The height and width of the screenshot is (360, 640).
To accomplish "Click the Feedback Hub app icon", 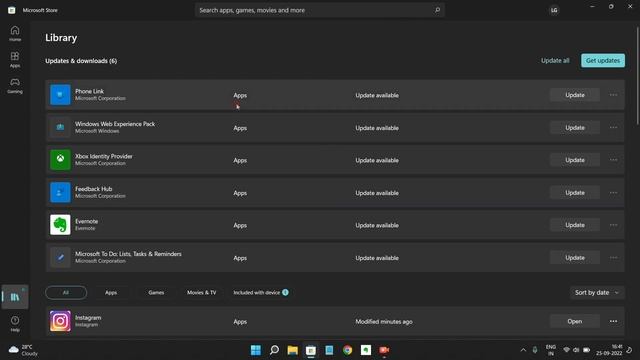I will (x=60, y=192).
